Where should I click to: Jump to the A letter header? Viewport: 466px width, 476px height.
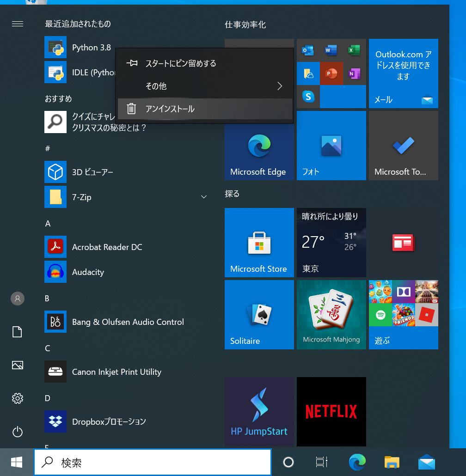click(48, 224)
